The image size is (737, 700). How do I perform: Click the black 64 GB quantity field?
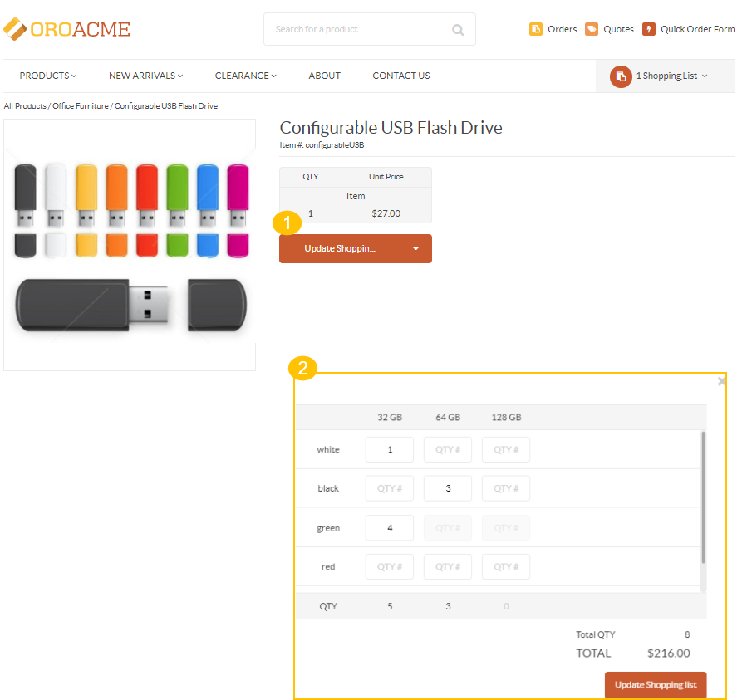coord(447,488)
